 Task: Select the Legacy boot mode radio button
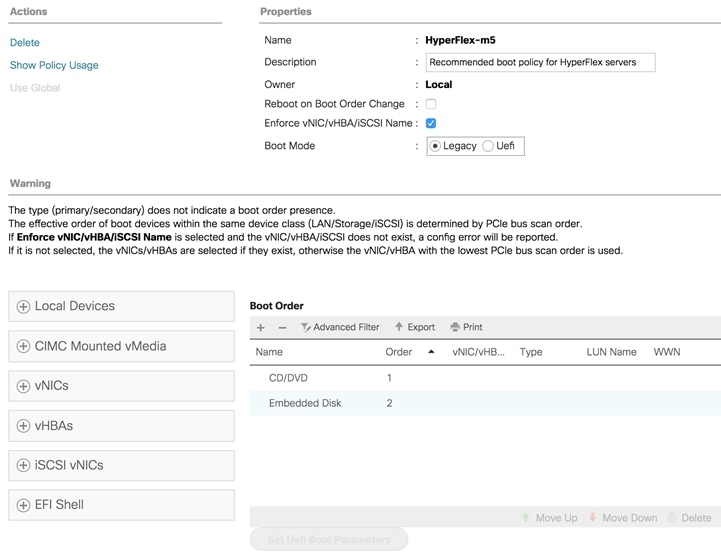point(435,146)
